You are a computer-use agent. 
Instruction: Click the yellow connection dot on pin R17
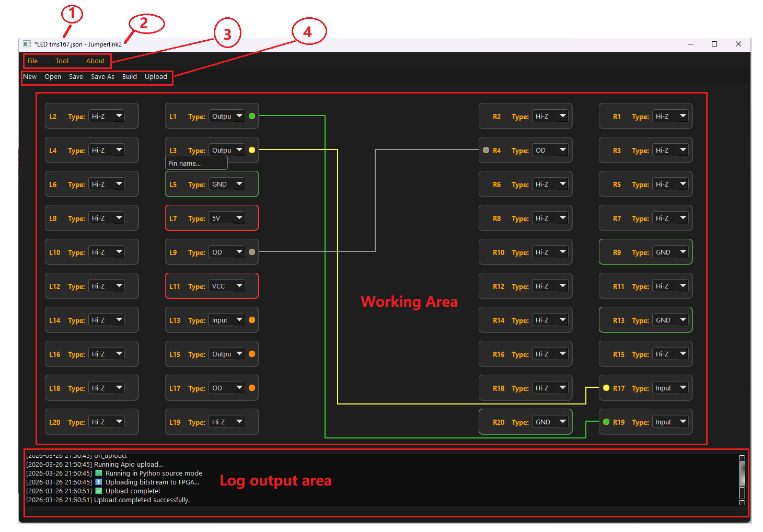(606, 388)
